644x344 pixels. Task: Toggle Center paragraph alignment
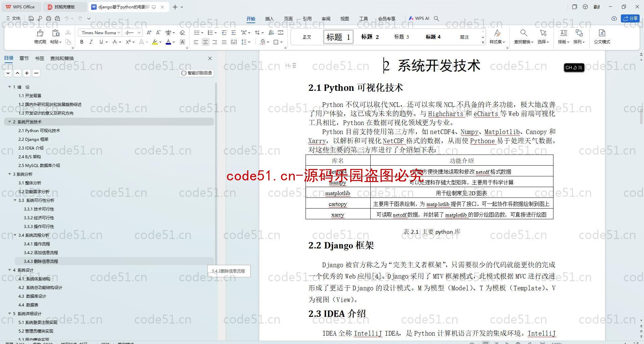point(205,42)
